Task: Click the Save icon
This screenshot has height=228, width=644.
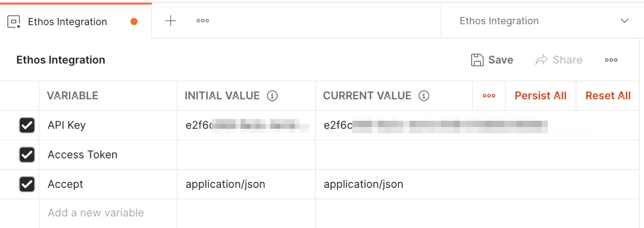Action: tap(477, 60)
